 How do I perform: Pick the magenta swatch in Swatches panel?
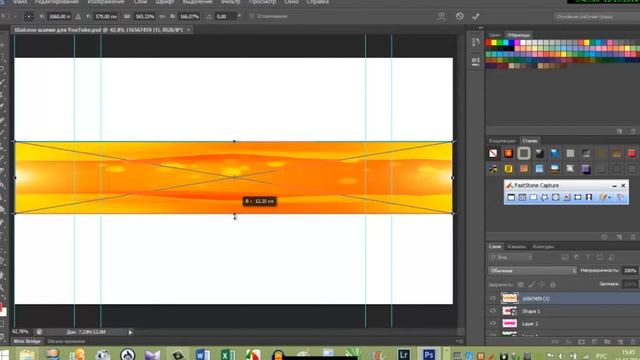coord(517,42)
